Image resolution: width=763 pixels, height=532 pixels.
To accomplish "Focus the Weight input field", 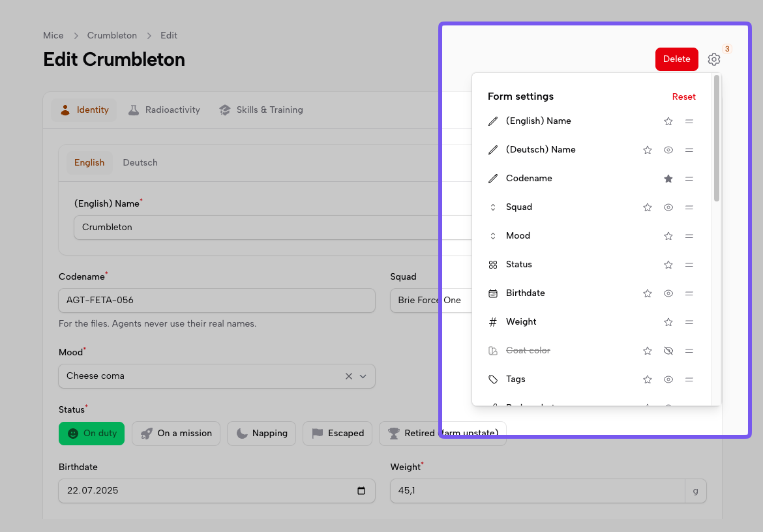I will click(x=537, y=491).
